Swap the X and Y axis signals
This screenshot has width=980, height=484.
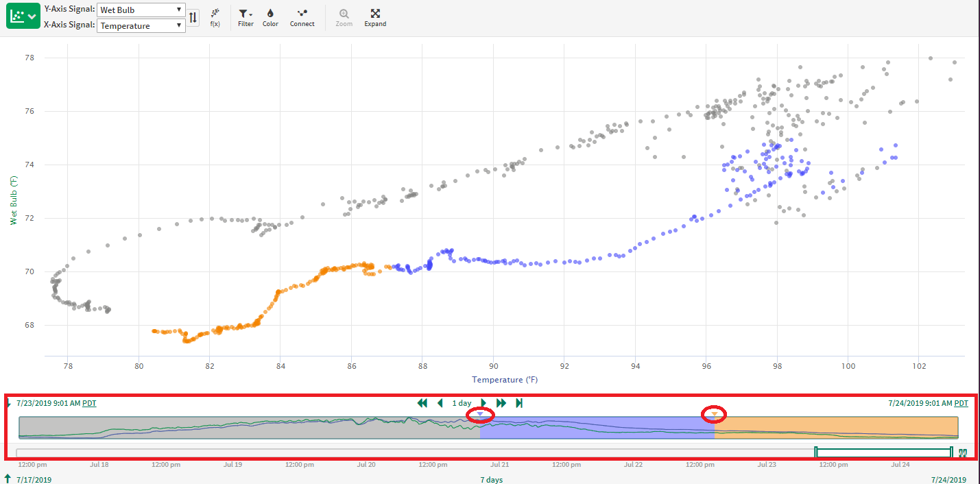coord(193,17)
